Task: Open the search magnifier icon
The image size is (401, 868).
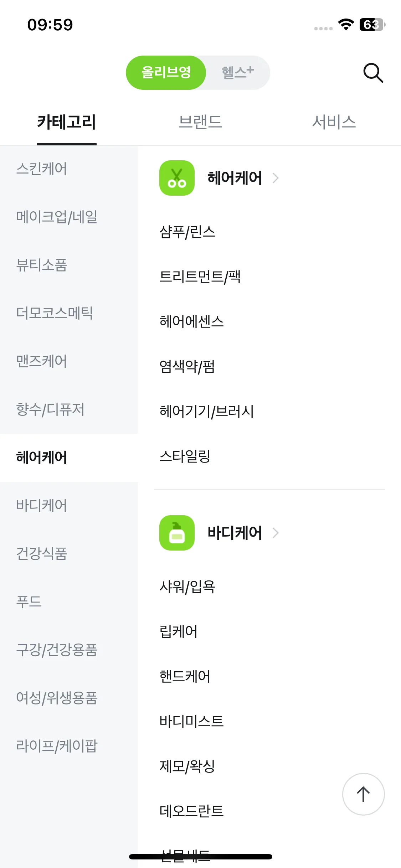Action: point(373,73)
